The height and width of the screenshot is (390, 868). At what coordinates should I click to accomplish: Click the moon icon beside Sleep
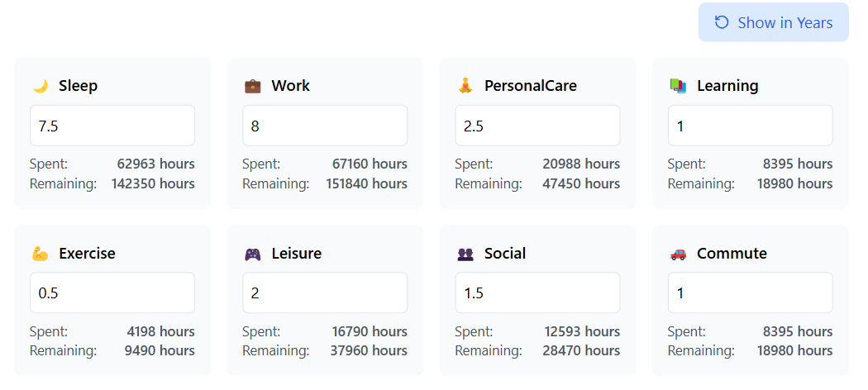(x=41, y=86)
